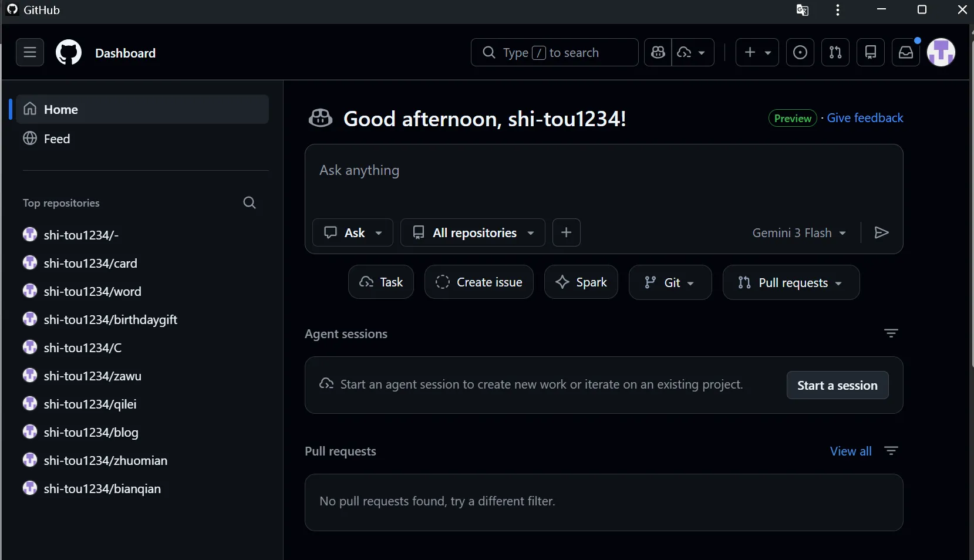Select Home in the sidebar
This screenshot has height=560, width=974.
click(x=142, y=110)
